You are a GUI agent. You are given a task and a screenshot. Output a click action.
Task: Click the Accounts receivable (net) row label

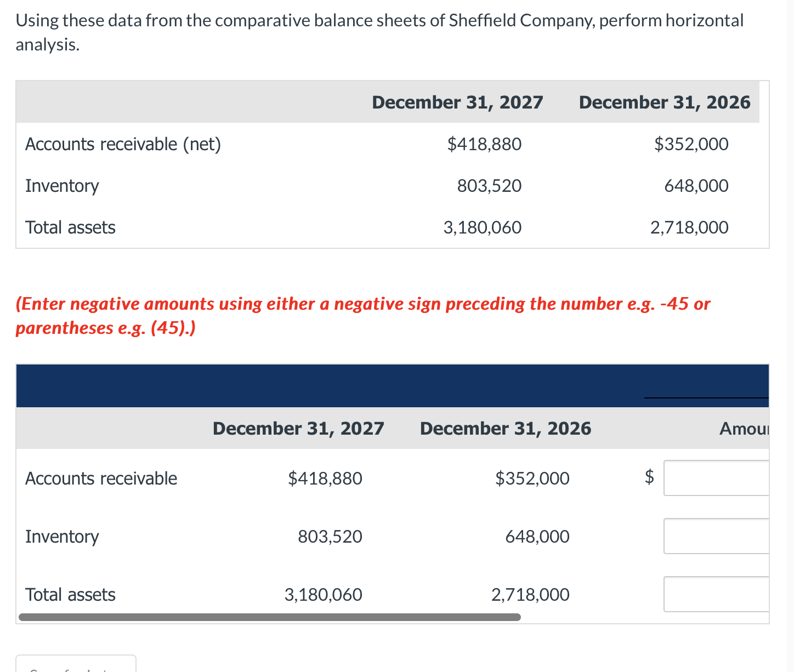tap(123, 144)
